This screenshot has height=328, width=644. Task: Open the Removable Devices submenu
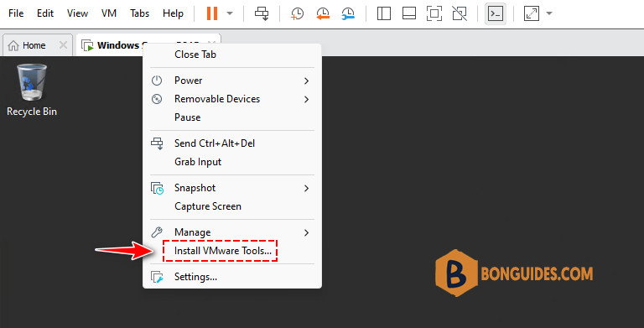[232, 99]
